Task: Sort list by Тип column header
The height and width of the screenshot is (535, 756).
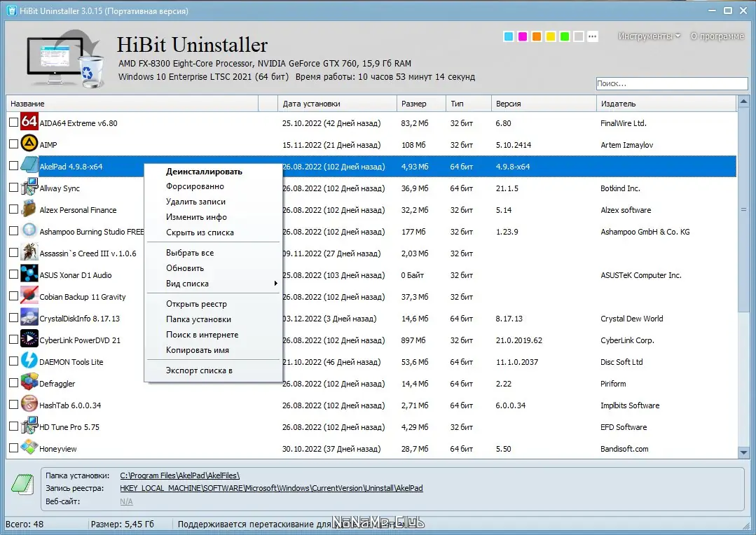Action: point(468,104)
